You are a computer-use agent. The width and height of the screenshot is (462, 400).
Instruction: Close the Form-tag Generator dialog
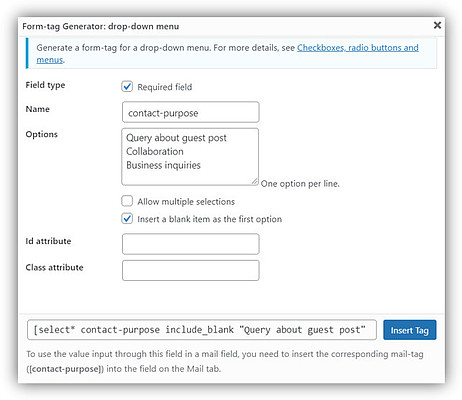[437, 25]
